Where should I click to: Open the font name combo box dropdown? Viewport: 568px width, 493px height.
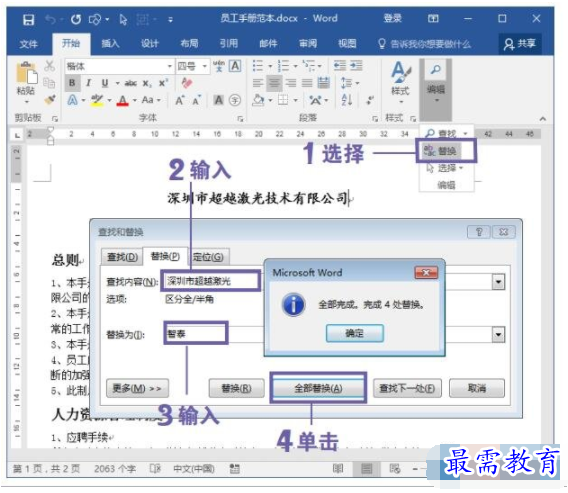(x=170, y=66)
